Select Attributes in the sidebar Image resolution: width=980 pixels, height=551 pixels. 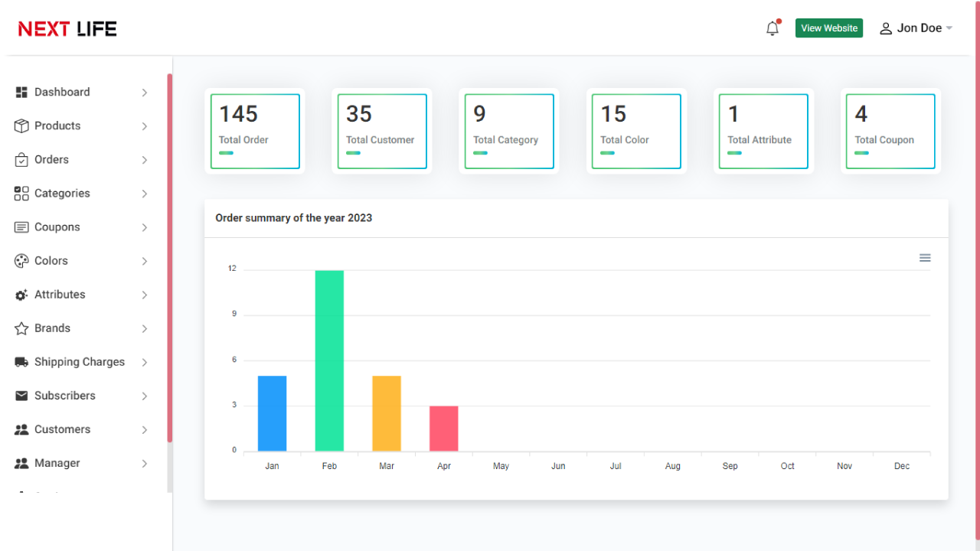[82, 295]
